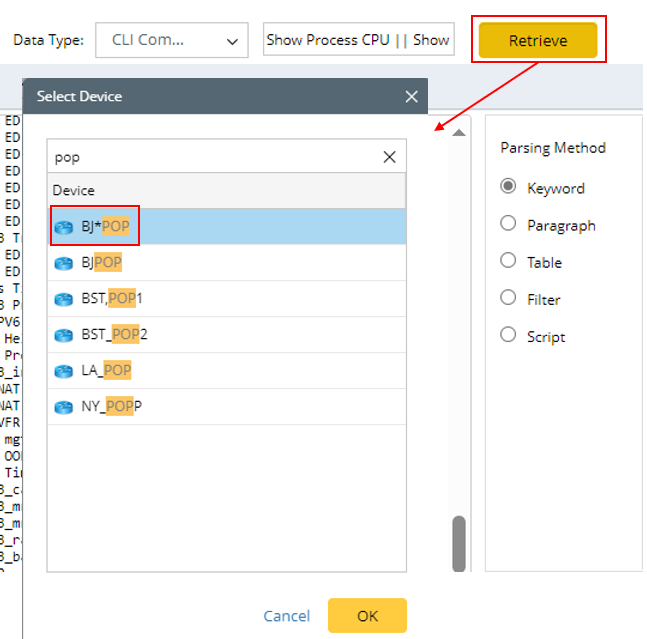Cancel the device selection

287,616
